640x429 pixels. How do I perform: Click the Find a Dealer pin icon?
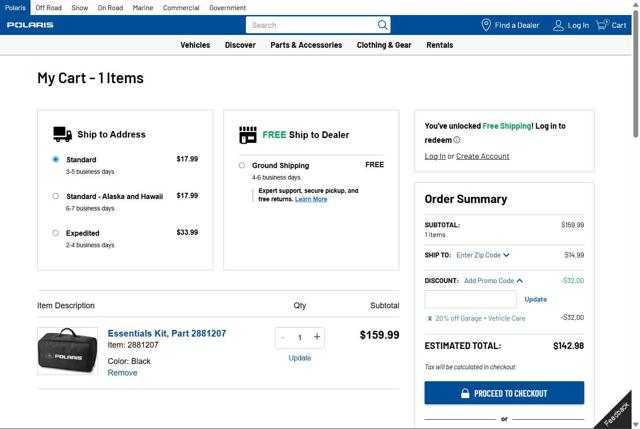(x=486, y=25)
